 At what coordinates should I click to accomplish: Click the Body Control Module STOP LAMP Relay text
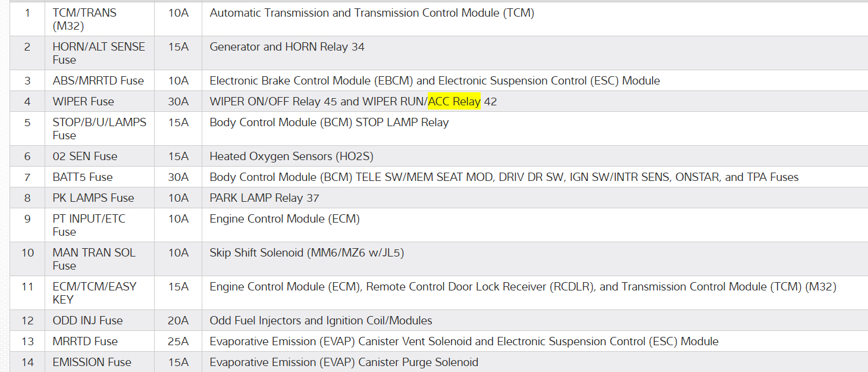[x=329, y=123]
